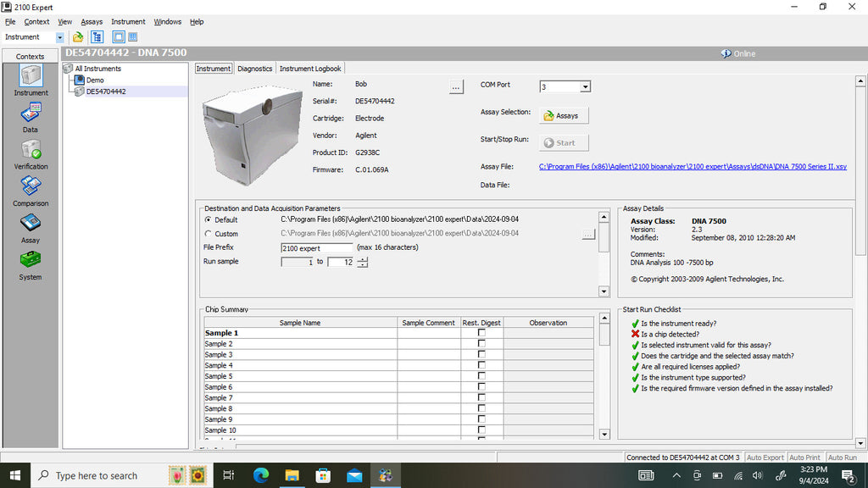The height and width of the screenshot is (488, 868).
Task: Click the File Prefix input field
Action: tap(316, 248)
